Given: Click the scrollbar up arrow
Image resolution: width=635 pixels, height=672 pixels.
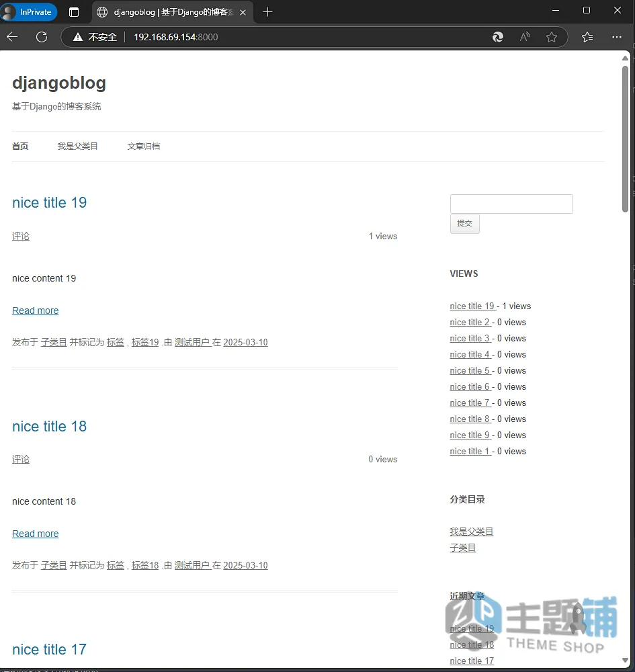Looking at the screenshot, I should click(x=625, y=58).
